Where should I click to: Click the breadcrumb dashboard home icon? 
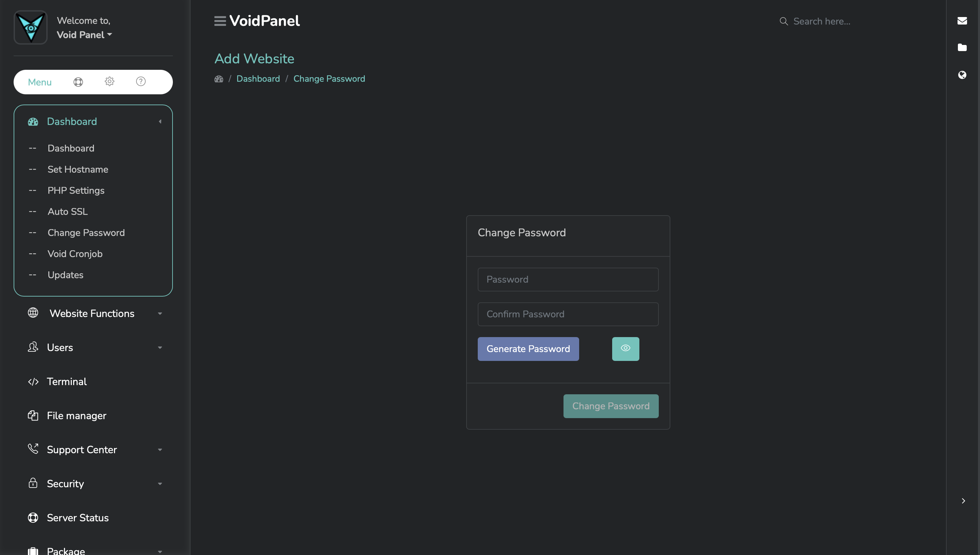(x=218, y=79)
